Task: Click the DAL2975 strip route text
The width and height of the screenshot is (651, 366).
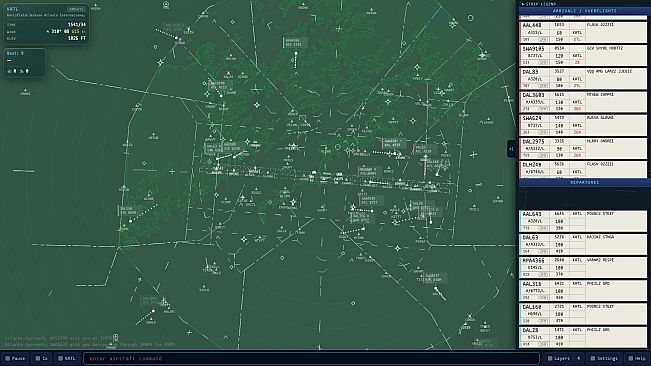Action: pyautogui.click(x=600, y=141)
